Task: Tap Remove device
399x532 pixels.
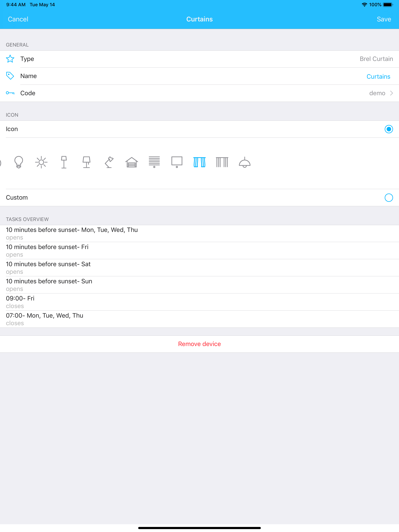Action: tap(199, 344)
